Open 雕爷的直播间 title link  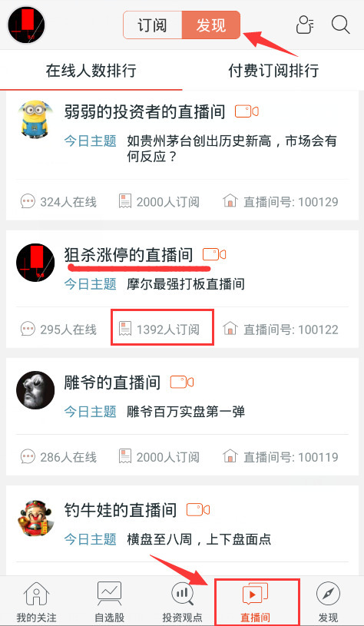click(112, 383)
